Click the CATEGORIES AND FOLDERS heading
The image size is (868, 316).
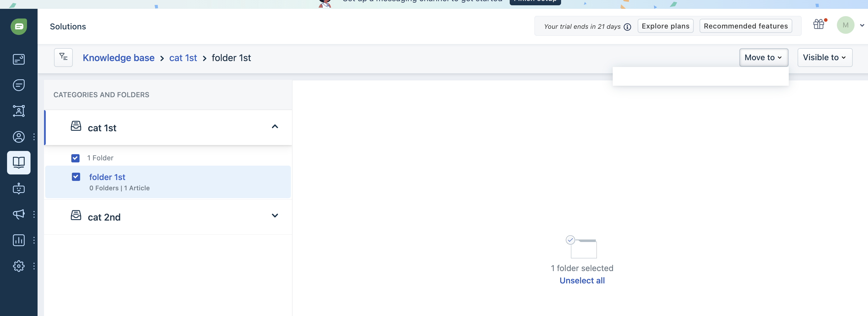pyautogui.click(x=102, y=95)
